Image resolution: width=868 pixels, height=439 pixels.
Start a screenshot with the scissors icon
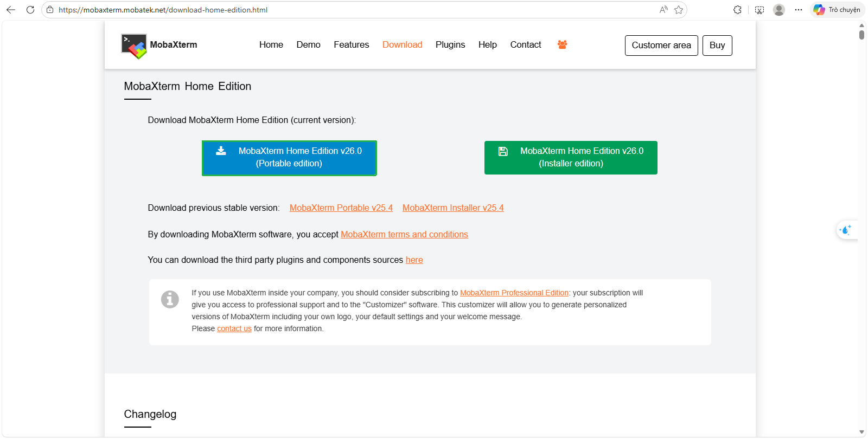(x=759, y=10)
